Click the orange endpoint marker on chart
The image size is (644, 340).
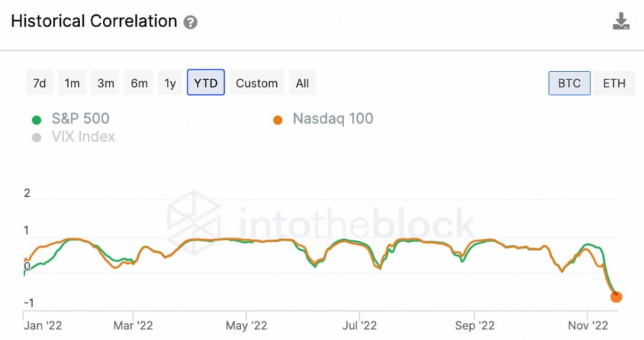point(615,296)
